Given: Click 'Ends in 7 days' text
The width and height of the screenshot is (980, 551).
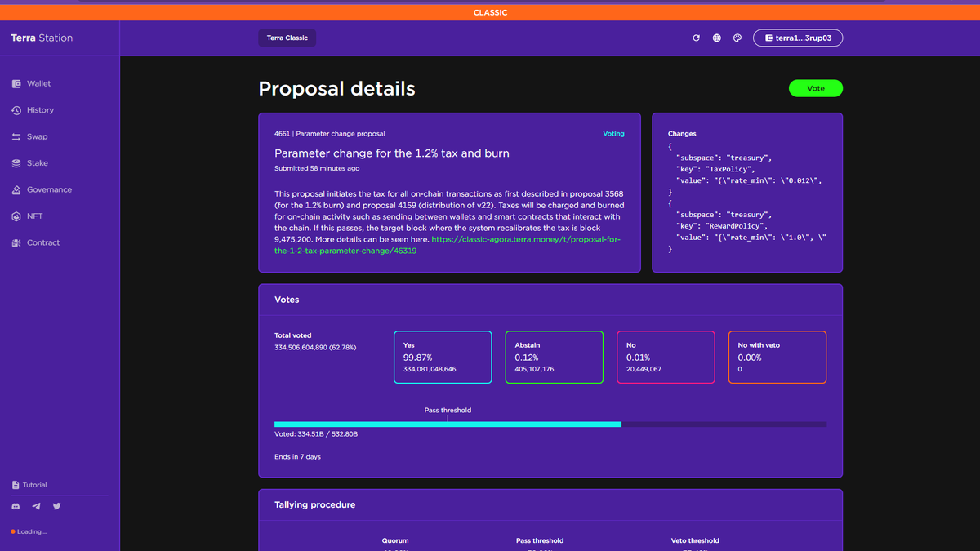Looking at the screenshot, I should click(x=297, y=456).
